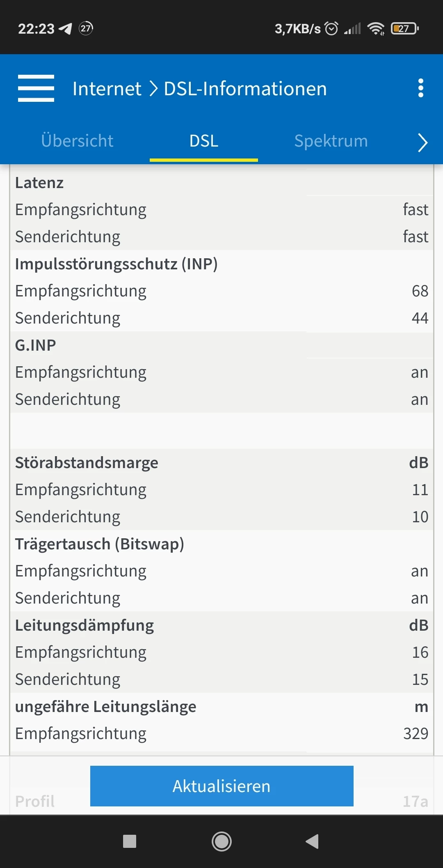This screenshot has width=443, height=868.
Task: Tap the Trägertausch (Bitswap) heading
Action: tap(100, 544)
